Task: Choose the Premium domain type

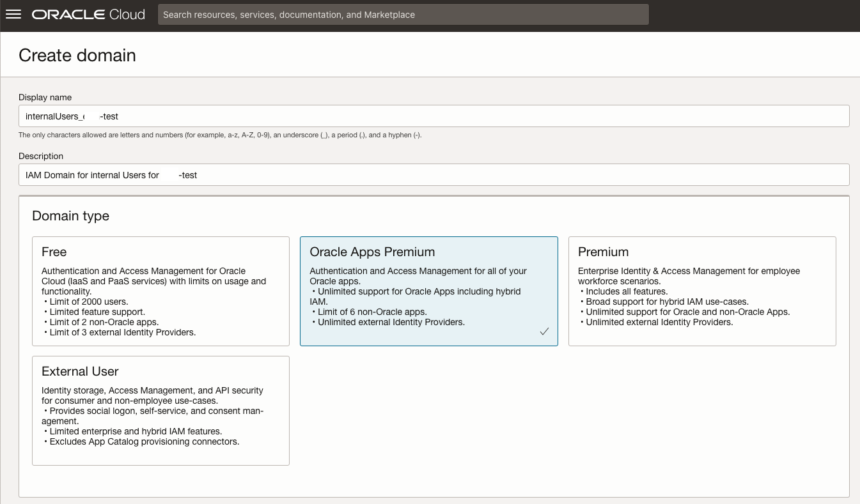Action: [702, 291]
